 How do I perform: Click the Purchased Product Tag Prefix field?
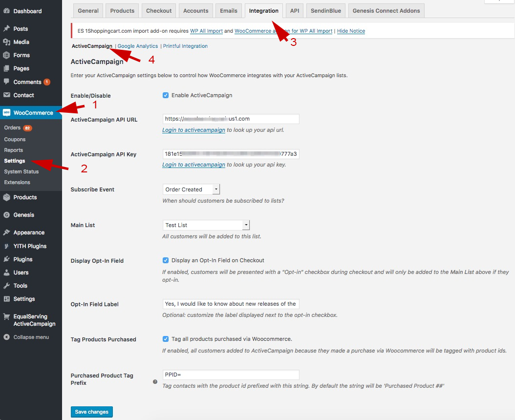231,375
